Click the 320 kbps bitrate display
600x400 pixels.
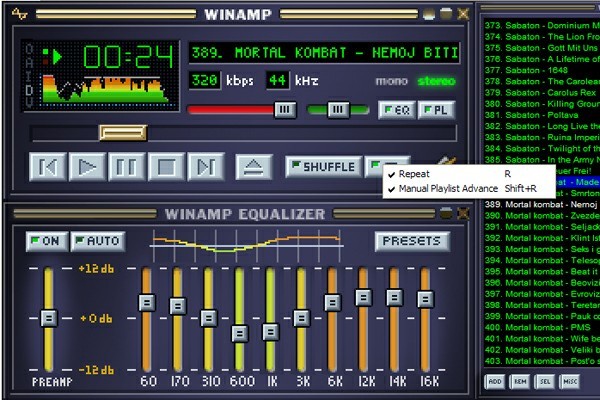click(x=205, y=80)
